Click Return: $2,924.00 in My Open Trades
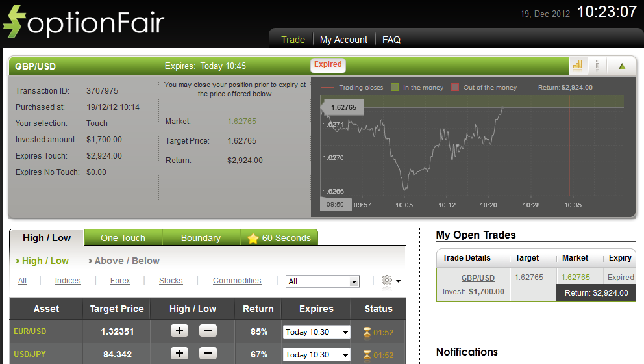The image size is (644, 364). 596,293
